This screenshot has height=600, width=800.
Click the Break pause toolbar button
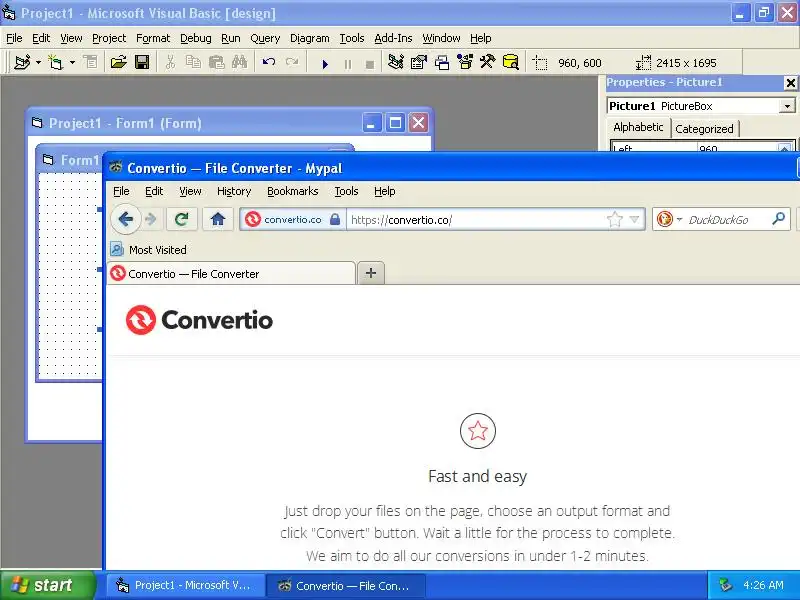click(x=347, y=64)
